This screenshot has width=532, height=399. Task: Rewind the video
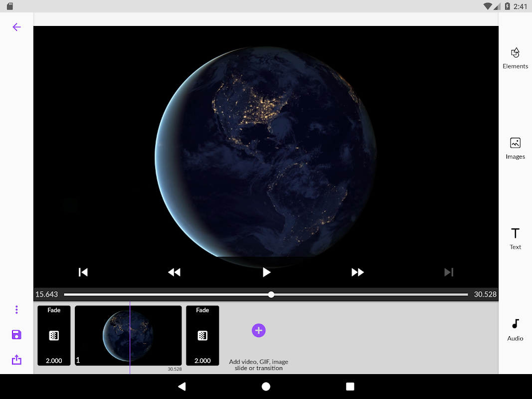(175, 272)
